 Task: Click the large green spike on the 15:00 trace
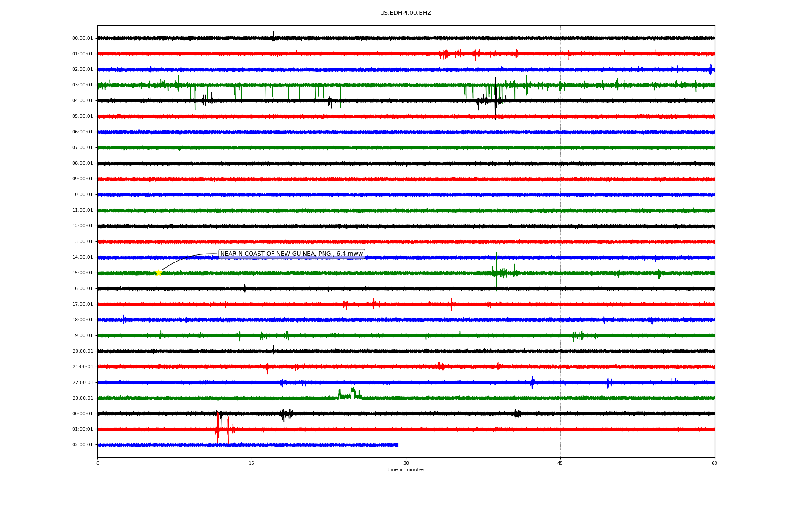pos(496,272)
